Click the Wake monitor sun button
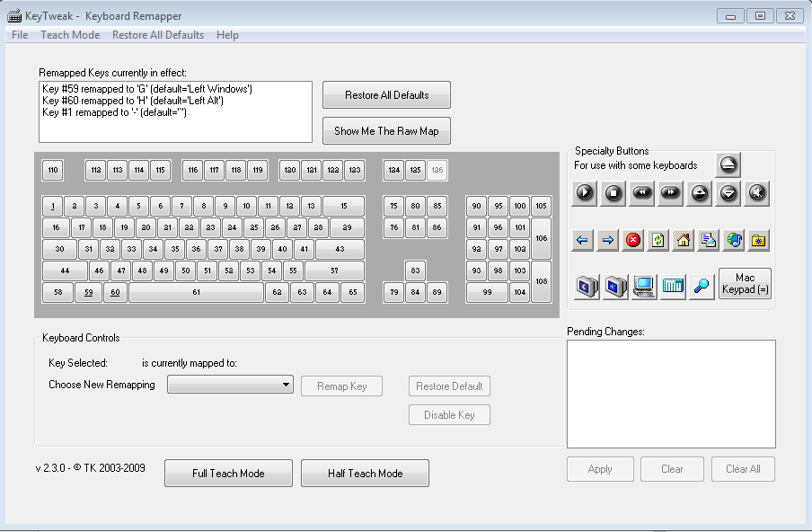This screenshot has width=812, height=532. 615,286
